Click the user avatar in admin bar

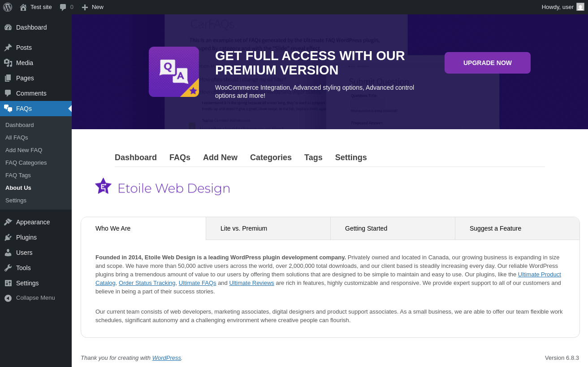(580, 7)
